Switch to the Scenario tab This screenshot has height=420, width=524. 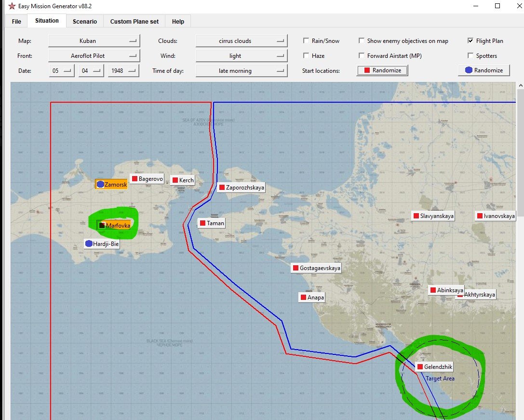click(x=85, y=21)
